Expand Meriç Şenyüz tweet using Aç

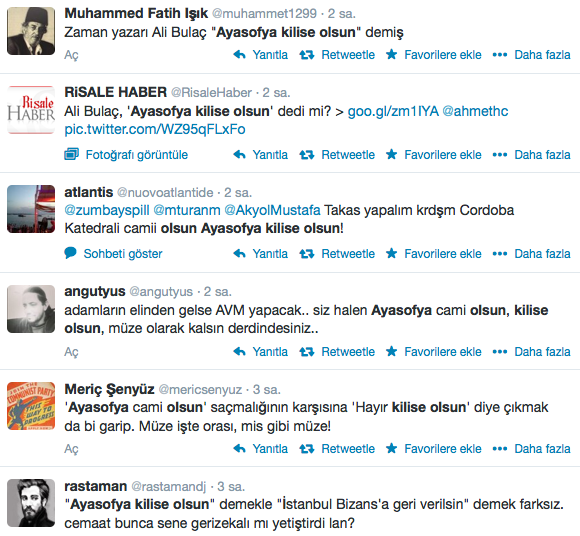(x=71, y=449)
